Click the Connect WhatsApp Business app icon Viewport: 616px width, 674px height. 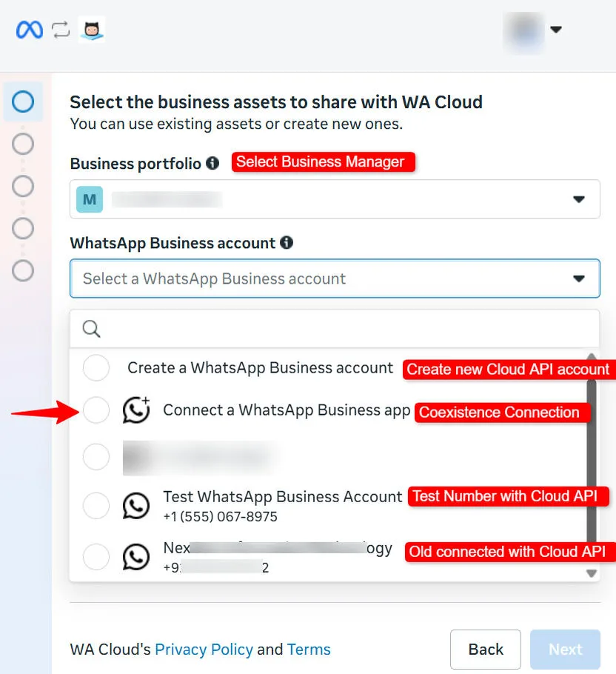point(136,410)
